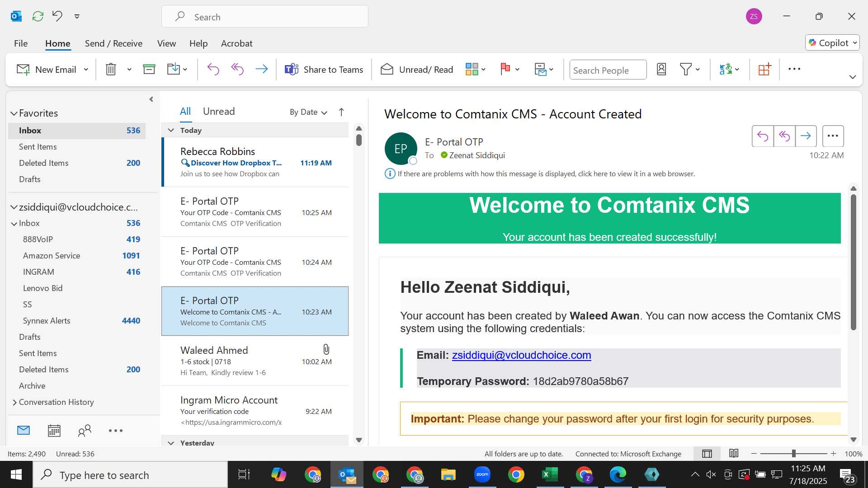Click the Move to folder icon
Viewport: 868px width, 488px height.
coord(174,69)
